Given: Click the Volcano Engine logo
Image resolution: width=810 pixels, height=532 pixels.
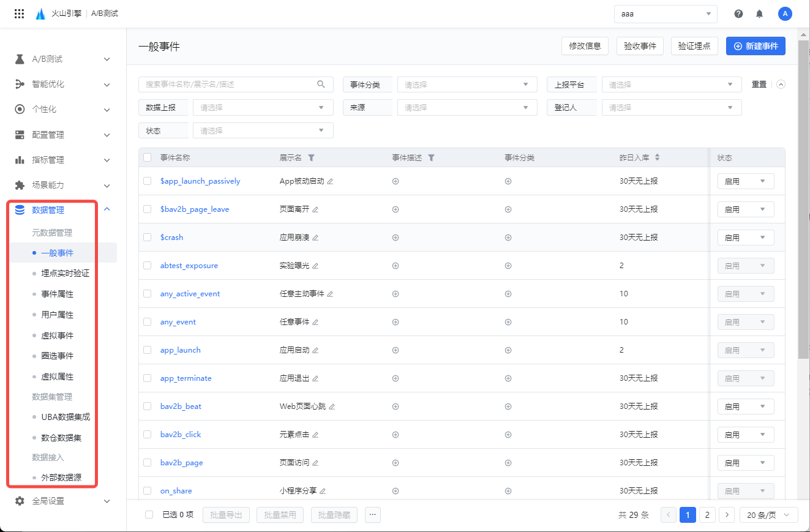Looking at the screenshot, I should click(x=40, y=13).
